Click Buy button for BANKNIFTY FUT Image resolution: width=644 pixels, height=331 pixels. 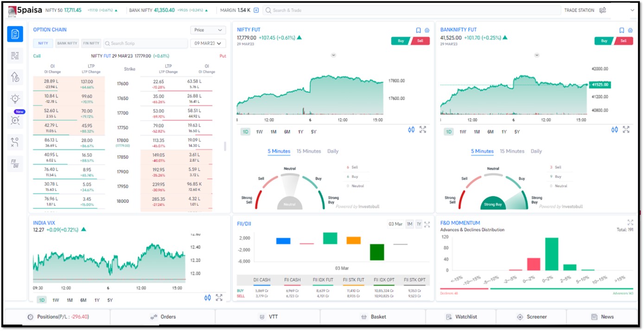604,41
